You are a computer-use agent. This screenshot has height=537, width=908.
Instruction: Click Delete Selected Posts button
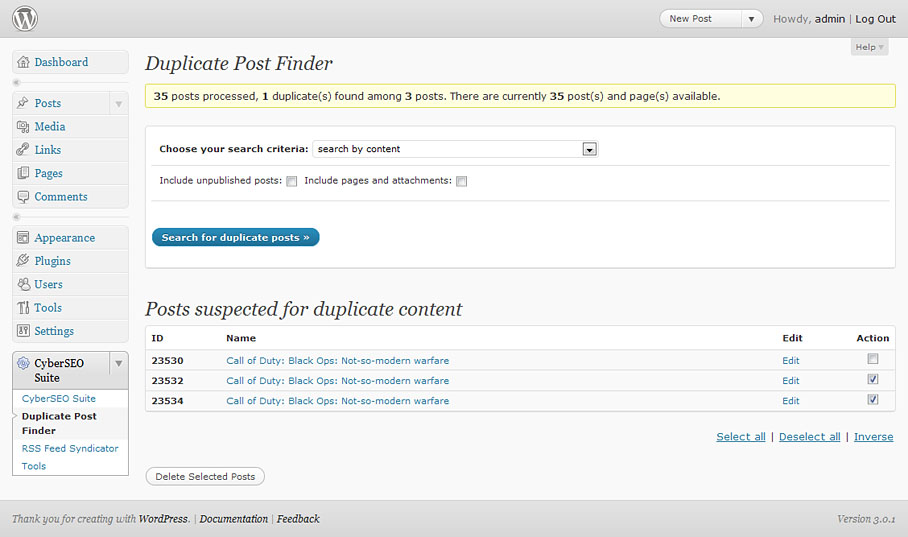tap(205, 476)
